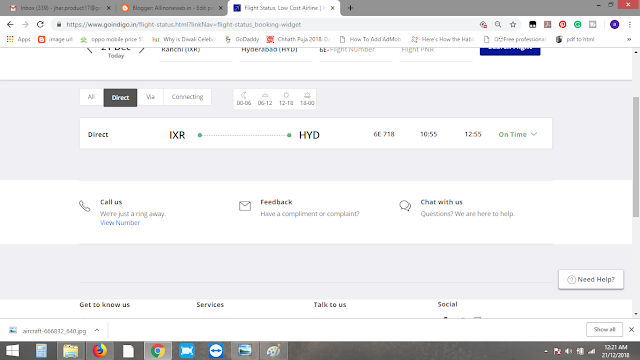Click the page vertical scrollbar thumb
This screenshot has width=640, height=360.
[x=636, y=157]
